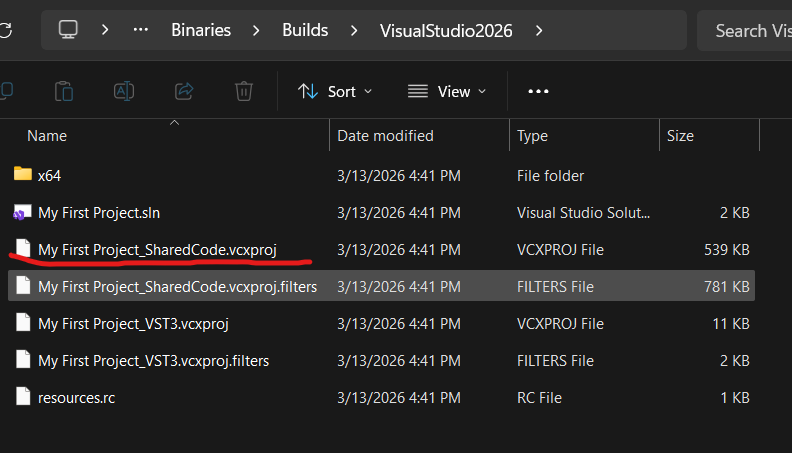The image size is (792, 453).
Task: Select My First Project_VST3.vcxproj file
Action: 135,323
